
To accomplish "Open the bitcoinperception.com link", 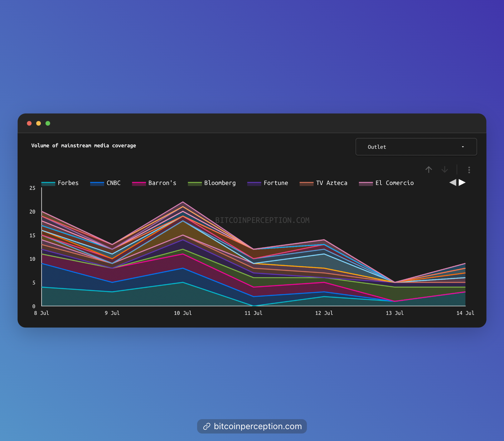I will click(x=258, y=426).
